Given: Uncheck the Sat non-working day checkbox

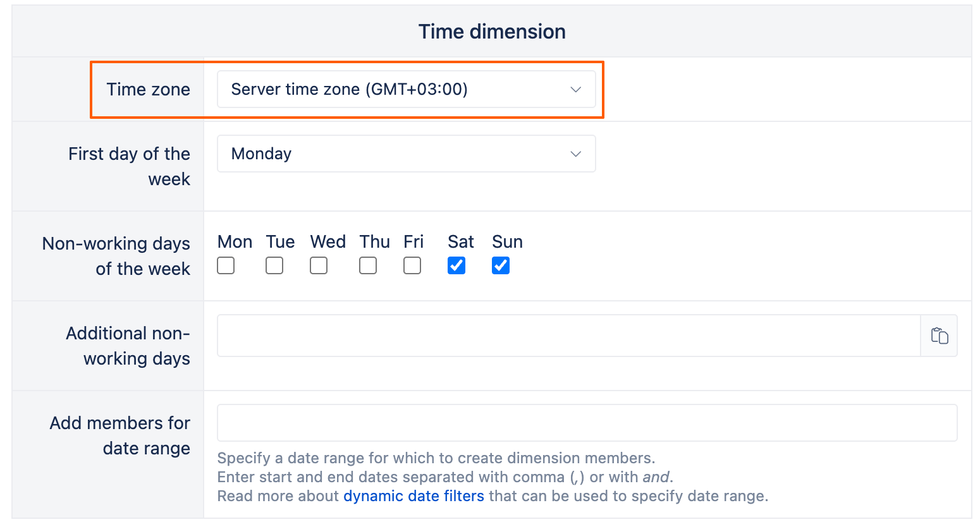Looking at the screenshot, I should point(456,265).
